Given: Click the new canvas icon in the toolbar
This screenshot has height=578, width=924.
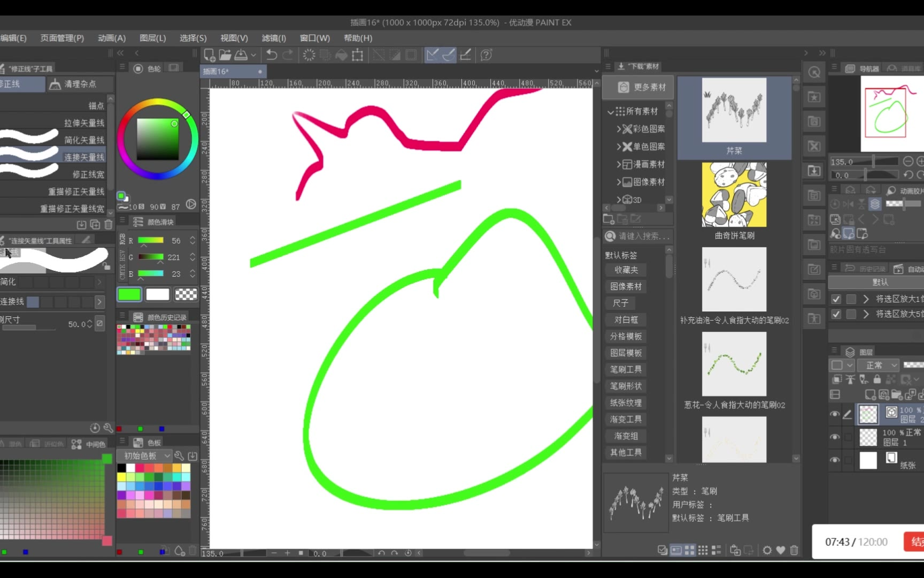Looking at the screenshot, I should pyautogui.click(x=209, y=55).
